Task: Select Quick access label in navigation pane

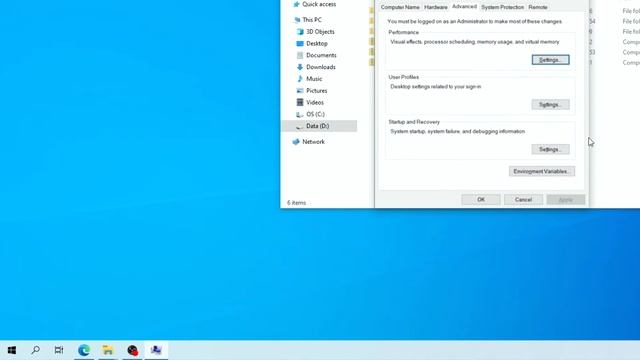Action: (x=319, y=4)
